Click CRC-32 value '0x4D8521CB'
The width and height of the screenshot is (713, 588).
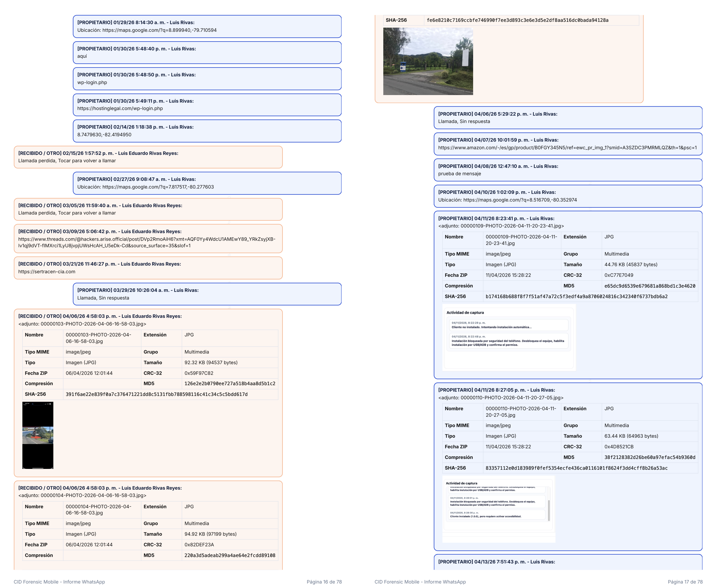[619, 447]
